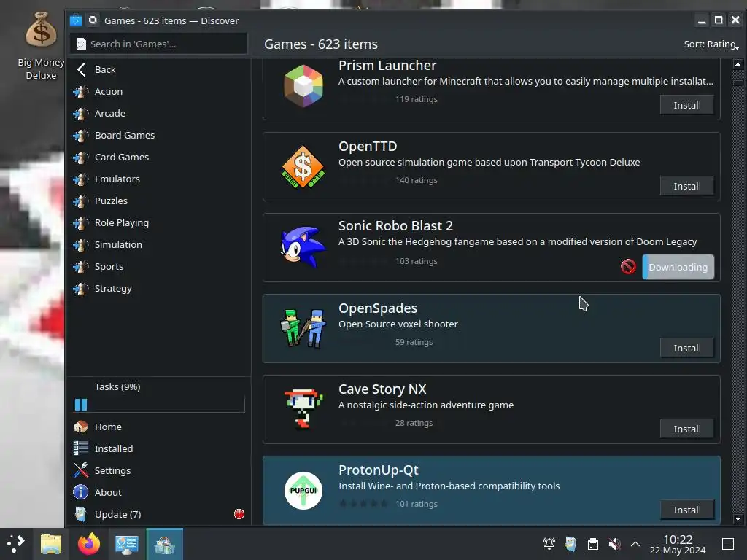This screenshot has width=747, height=560.
Task: Open the Installed apps page
Action: pyautogui.click(x=158, y=448)
